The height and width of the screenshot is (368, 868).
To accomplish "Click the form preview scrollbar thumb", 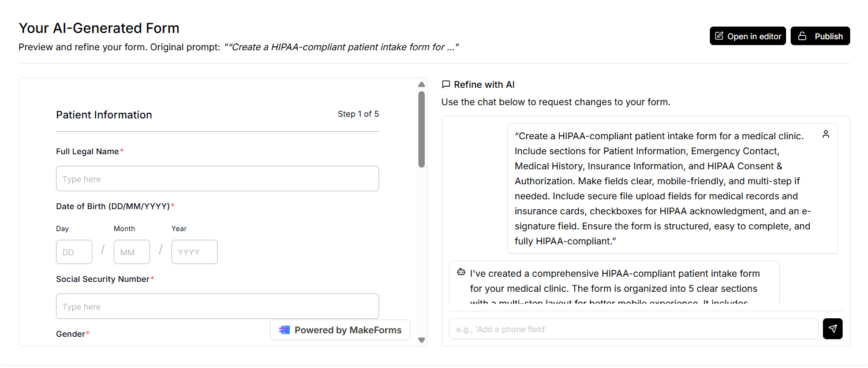I will tap(421, 129).
